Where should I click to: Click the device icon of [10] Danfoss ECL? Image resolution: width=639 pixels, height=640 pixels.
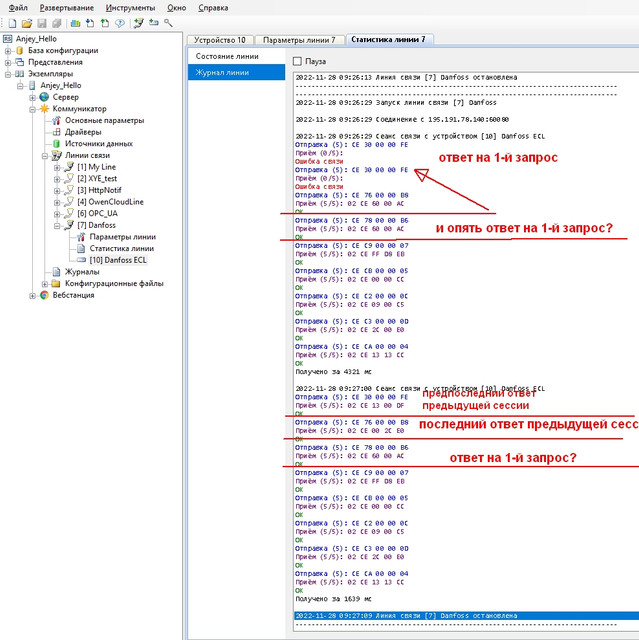click(x=81, y=260)
